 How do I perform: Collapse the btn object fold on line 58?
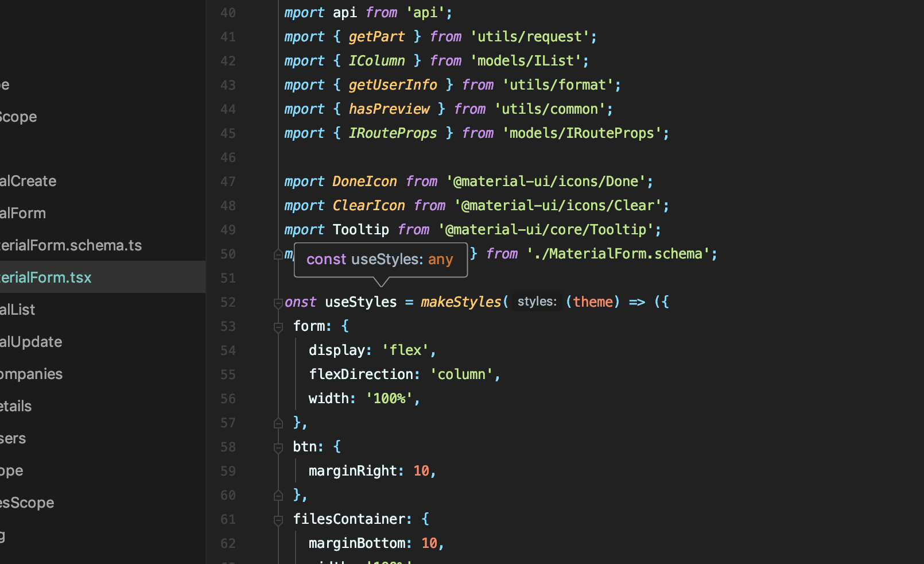278,447
